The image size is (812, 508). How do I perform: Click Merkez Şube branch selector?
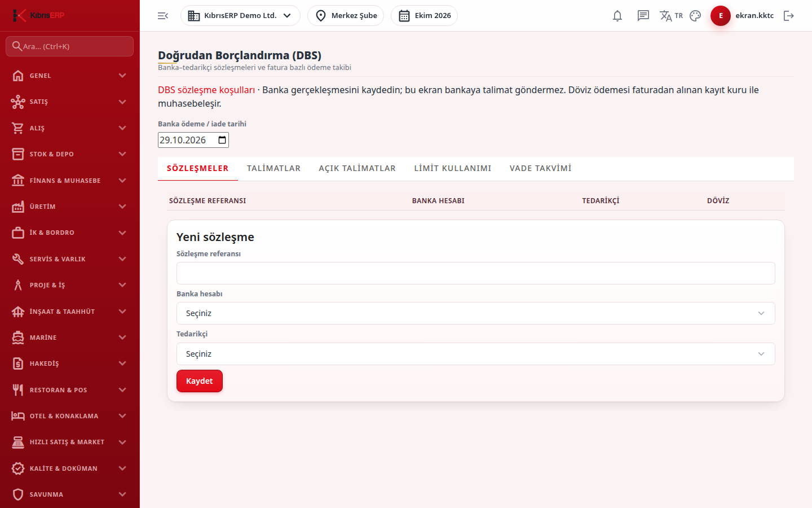(346, 16)
